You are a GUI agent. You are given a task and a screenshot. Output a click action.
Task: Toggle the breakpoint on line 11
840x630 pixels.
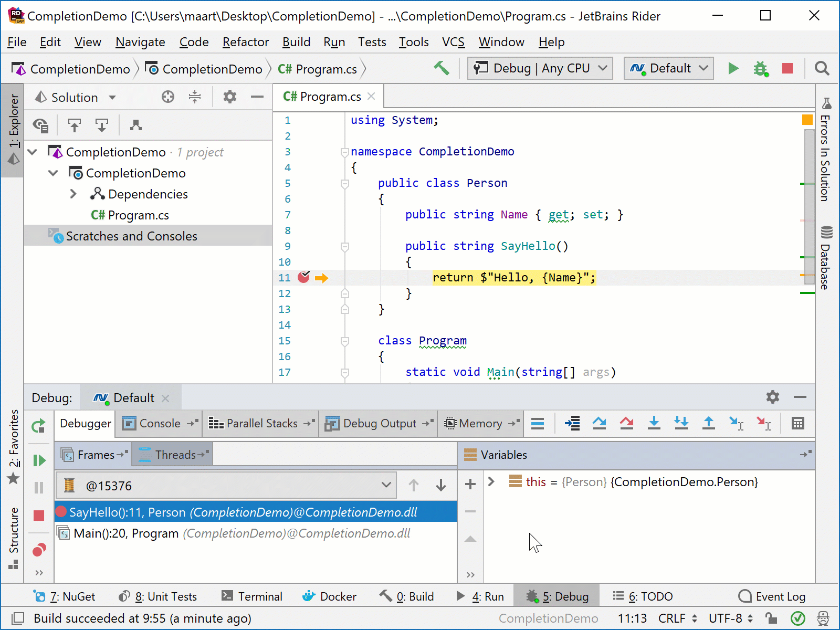303,277
